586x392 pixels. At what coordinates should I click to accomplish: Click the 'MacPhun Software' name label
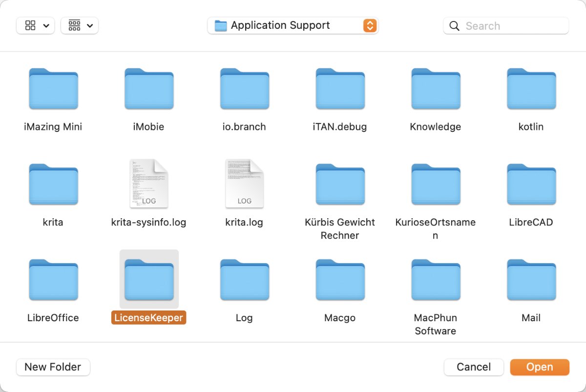[x=436, y=325]
